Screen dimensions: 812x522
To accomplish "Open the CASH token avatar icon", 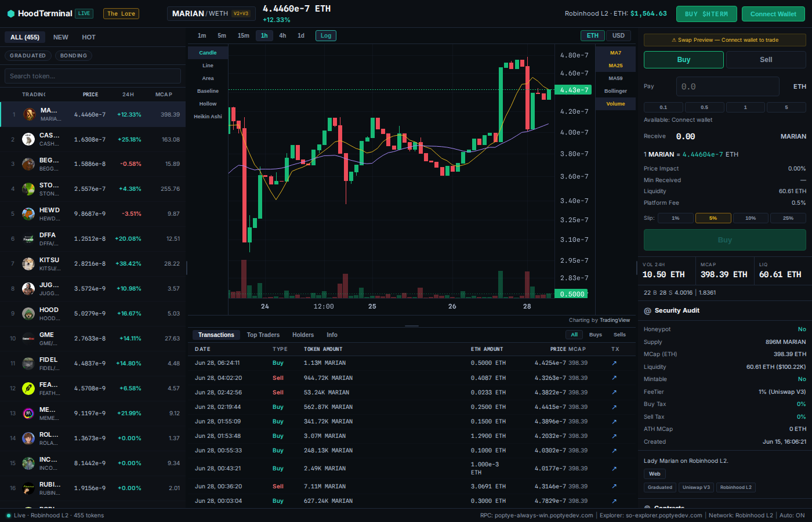I will pyautogui.click(x=28, y=139).
